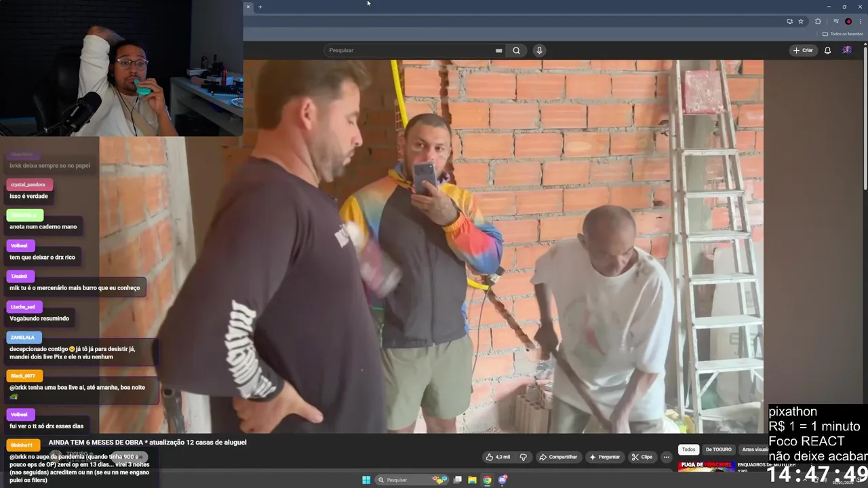868x488 pixels.
Task: Open the on-screen keyboard icon in search box
Action: (498, 50)
